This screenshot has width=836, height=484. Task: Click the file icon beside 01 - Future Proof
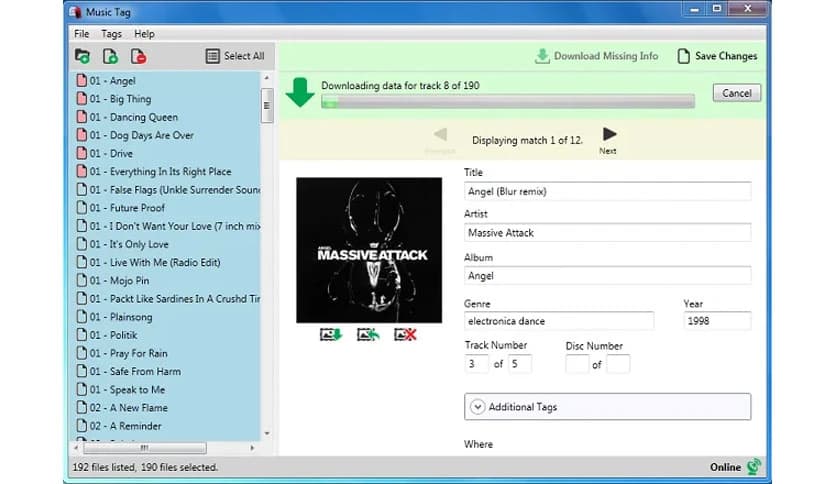click(x=82, y=207)
